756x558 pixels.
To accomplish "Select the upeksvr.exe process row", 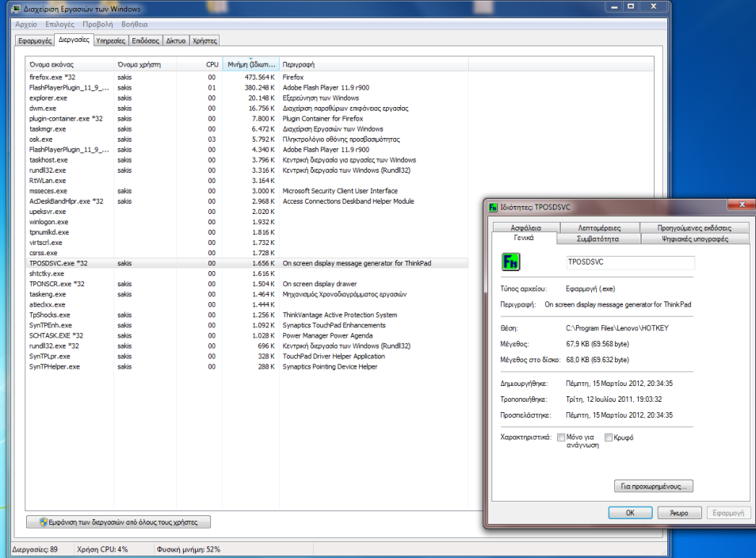I will pos(247,212).
